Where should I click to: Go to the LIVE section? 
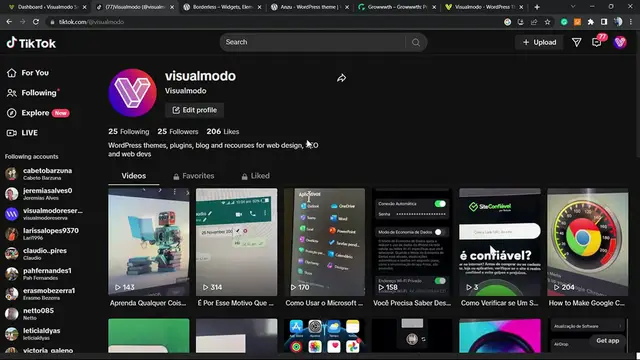click(22, 133)
